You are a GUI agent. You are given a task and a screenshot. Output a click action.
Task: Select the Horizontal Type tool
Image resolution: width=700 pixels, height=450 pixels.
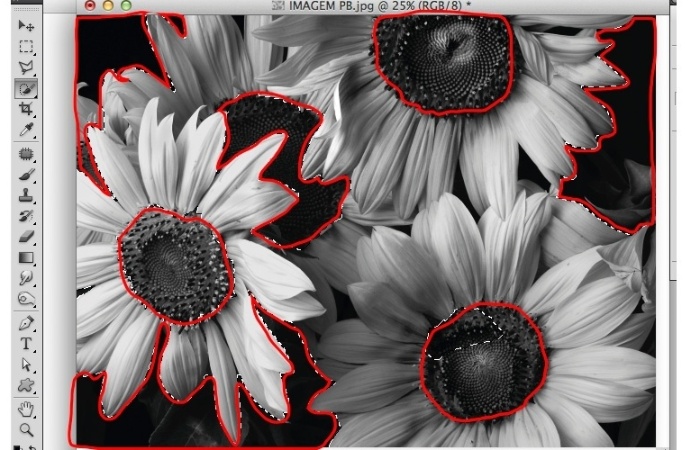[x=26, y=343]
